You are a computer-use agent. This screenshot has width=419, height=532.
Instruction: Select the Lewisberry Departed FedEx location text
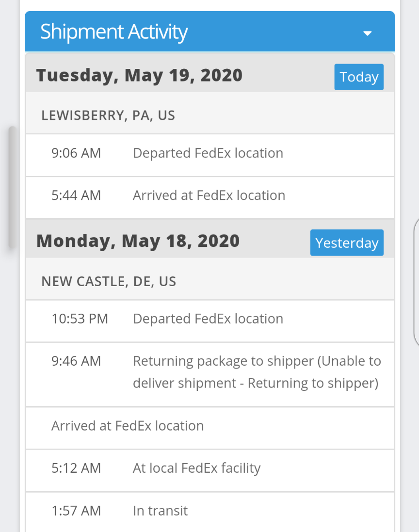208,153
